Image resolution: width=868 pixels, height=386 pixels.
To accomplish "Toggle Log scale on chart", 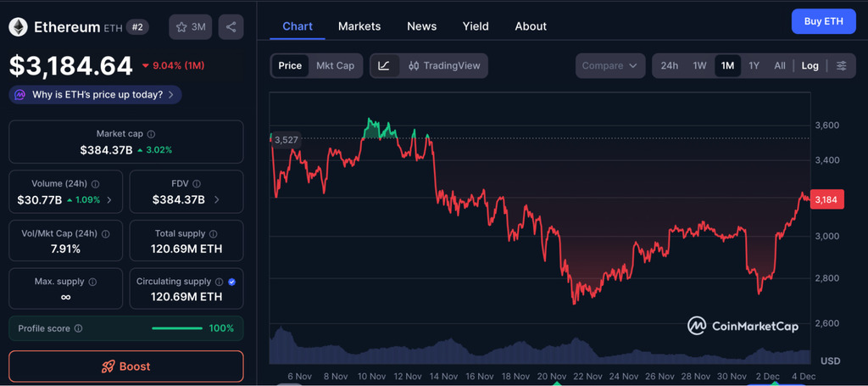I will click(810, 65).
